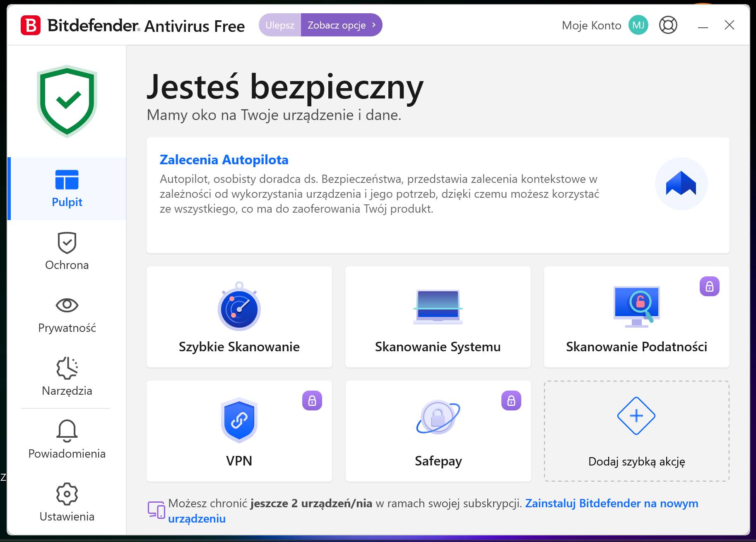Select the Powiadomienia label in sidebar
Image resolution: width=756 pixels, height=542 pixels.
(x=67, y=453)
